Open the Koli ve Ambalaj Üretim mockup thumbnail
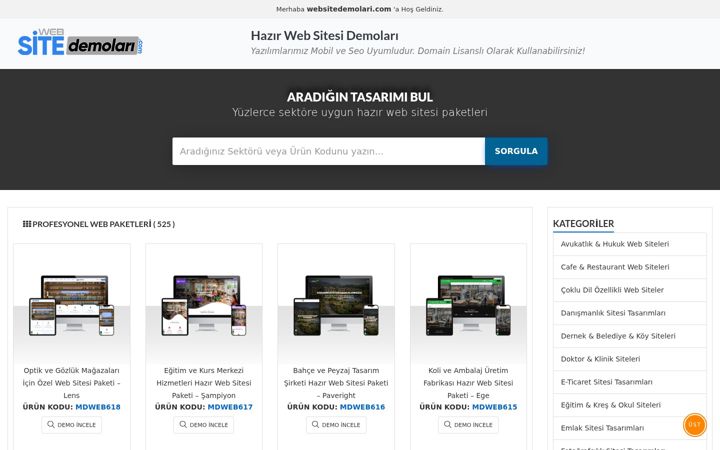 [x=468, y=305]
